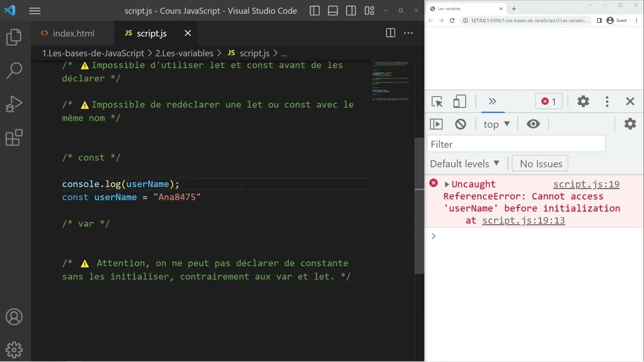Viewport: 644px width, 362px height.
Task: Open the script.js:19:13 stack link
Action: pyautogui.click(x=523, y=220)
